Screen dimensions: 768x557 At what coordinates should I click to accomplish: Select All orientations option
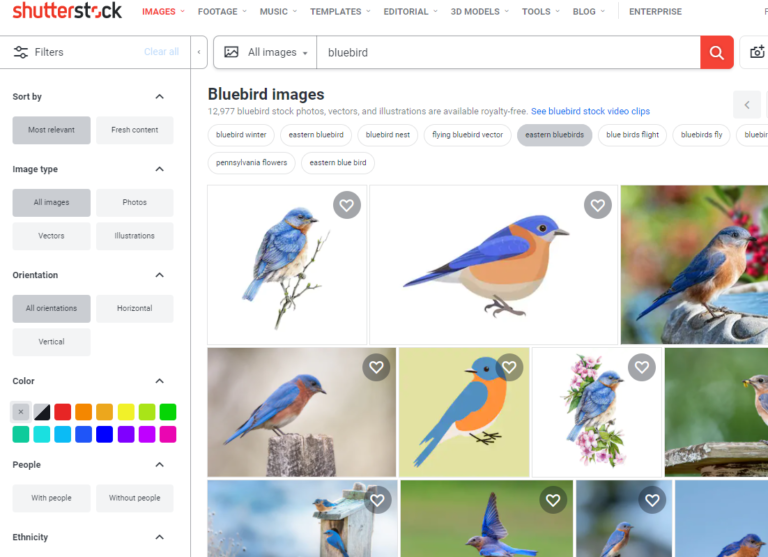[x=51, y=308]
